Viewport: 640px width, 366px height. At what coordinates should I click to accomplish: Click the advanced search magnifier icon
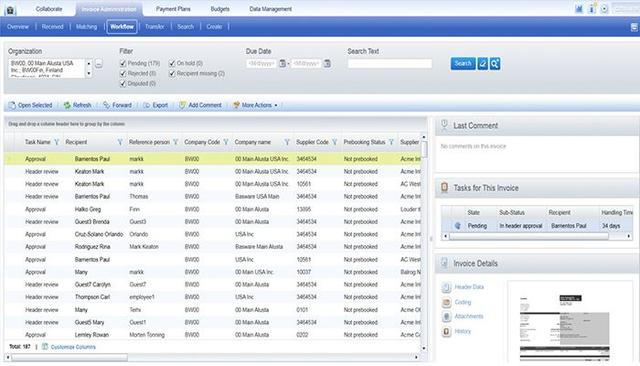495,64
